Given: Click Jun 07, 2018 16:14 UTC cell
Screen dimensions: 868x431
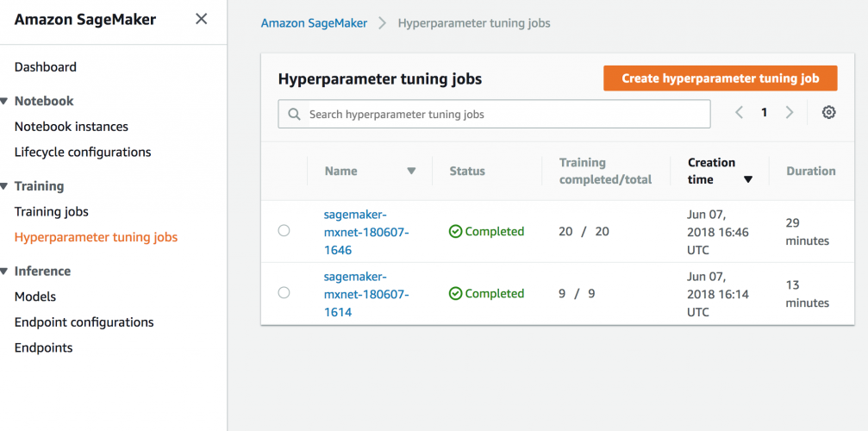Looking at the screenshot, I should pyautogui.click(x=718, y=294).
